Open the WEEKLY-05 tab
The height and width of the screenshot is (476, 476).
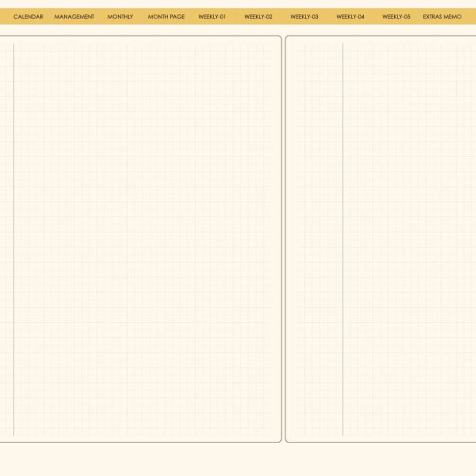tap(396, 17)
